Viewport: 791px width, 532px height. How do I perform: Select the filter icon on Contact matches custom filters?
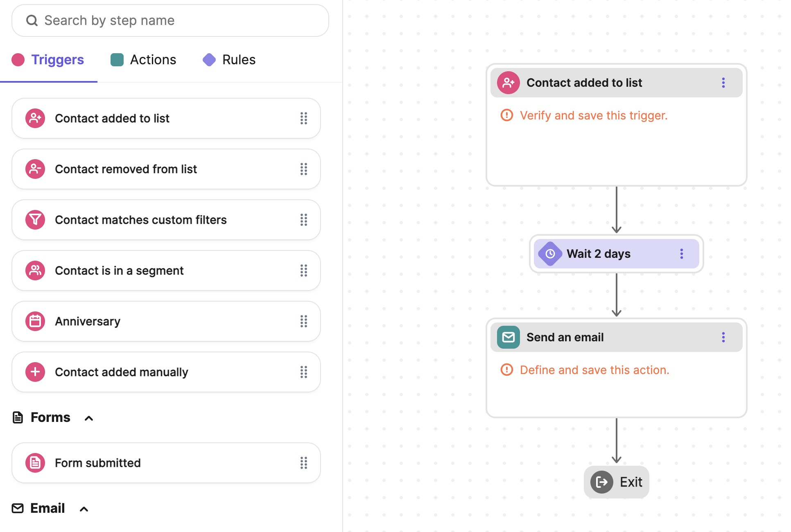click(35, 220)
